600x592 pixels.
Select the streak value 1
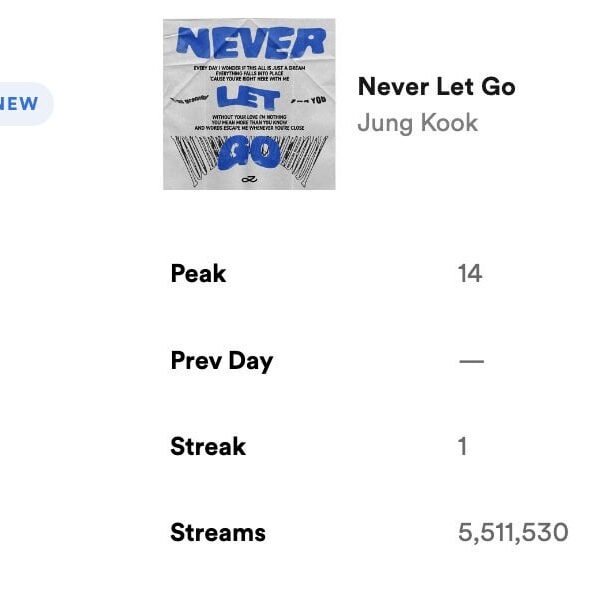pos(462,446)
